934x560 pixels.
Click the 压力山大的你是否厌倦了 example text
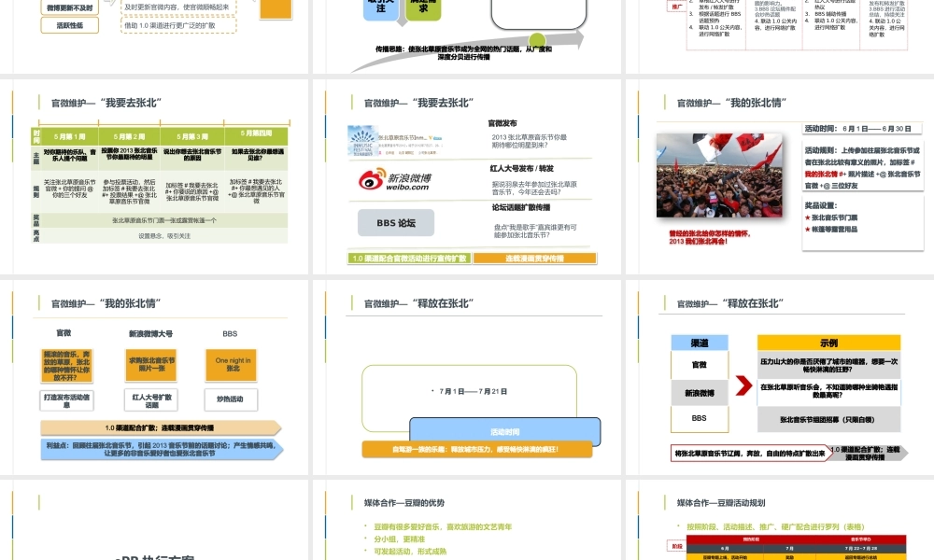828,365
